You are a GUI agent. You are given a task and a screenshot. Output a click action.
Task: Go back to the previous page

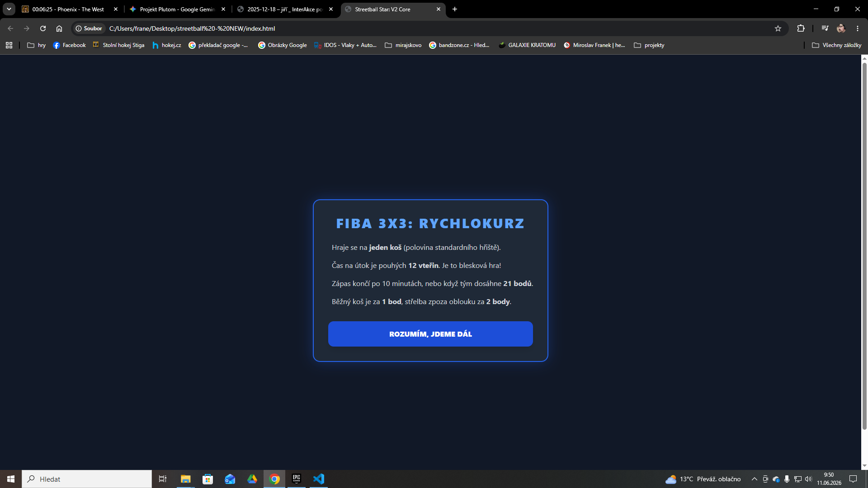click(10, 28)
